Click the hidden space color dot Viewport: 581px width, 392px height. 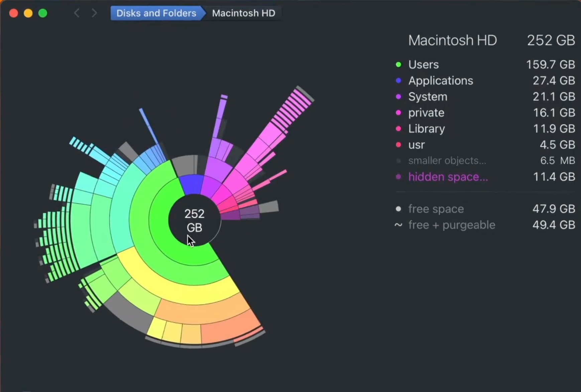pyautogui.click(x=398, y=177)
